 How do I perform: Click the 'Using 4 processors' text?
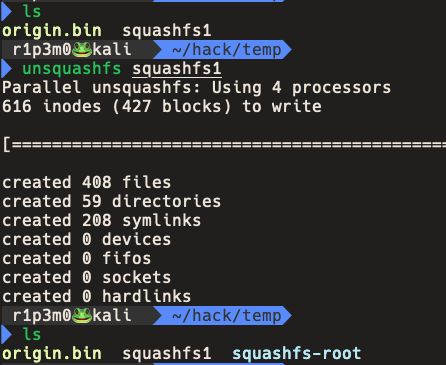[301, 88]
